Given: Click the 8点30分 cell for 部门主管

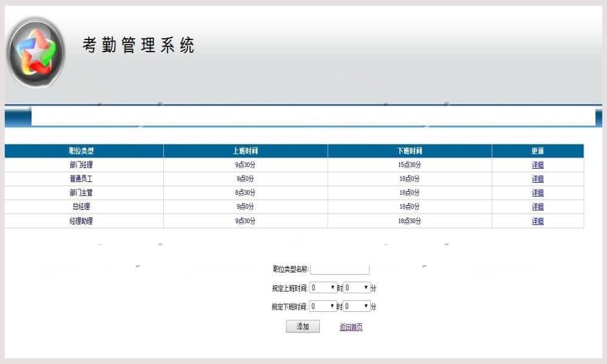Looking at the screenshot, I should 245,193.
